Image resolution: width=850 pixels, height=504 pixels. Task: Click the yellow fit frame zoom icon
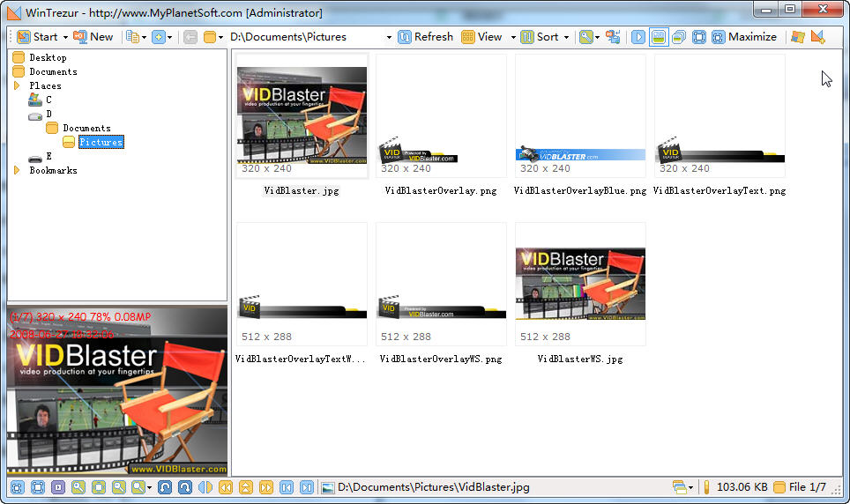[99, 487]
